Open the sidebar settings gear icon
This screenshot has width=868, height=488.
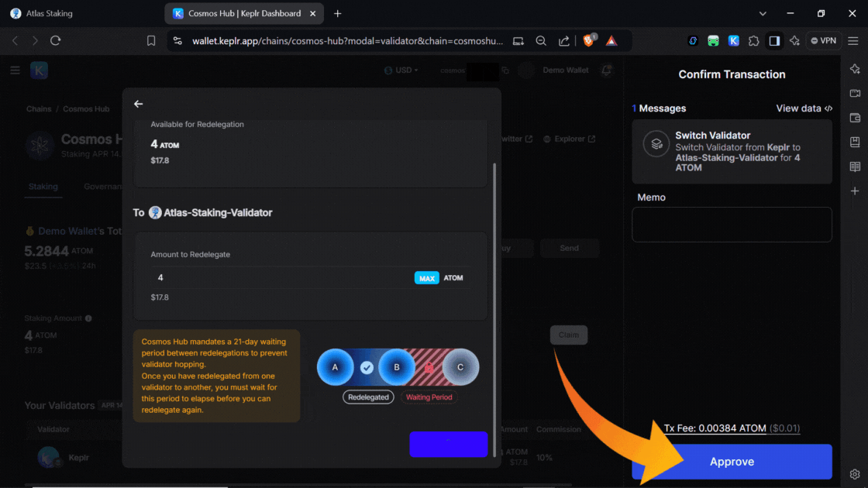click(x=855, y=474)
